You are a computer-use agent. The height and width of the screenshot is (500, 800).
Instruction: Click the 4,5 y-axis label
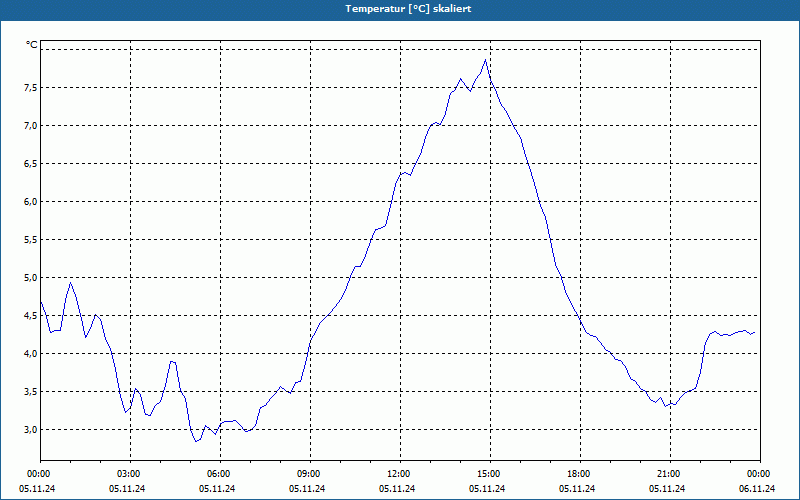(31, 316)
